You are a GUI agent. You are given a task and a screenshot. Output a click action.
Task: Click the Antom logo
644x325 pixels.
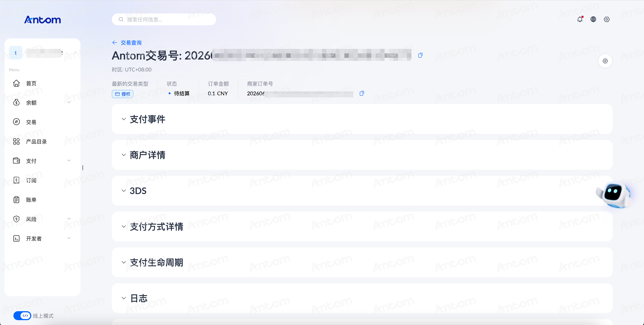[x=42, y=20]
